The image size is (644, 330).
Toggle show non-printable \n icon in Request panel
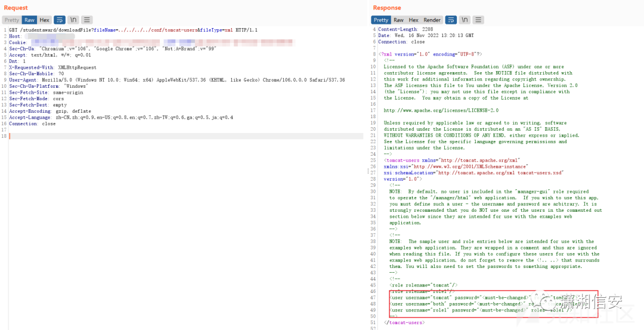tap(73, 20)
